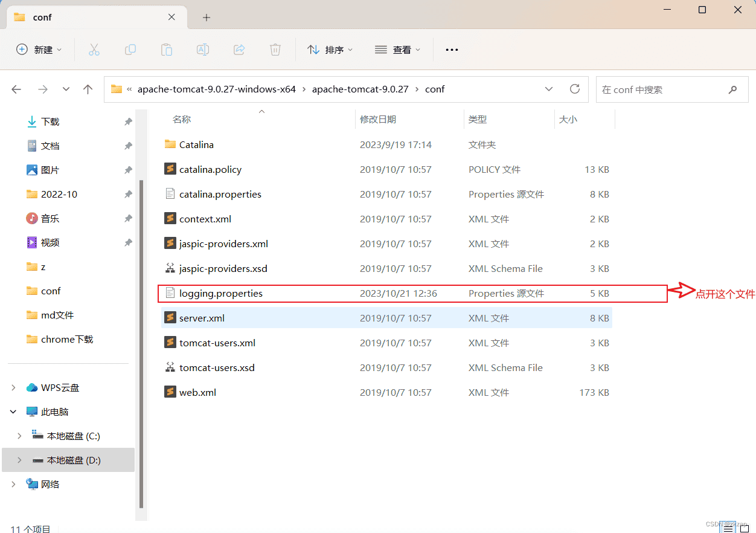Viewport: 756px width, 533px height.
Task: Refresh the conf folder view
Action: [x=575, y=89]
